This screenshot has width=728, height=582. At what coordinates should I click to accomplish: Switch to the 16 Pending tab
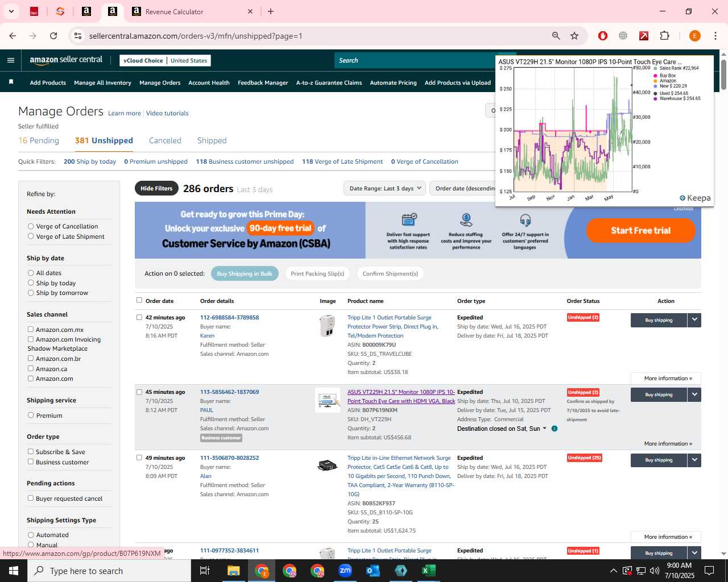39,140
